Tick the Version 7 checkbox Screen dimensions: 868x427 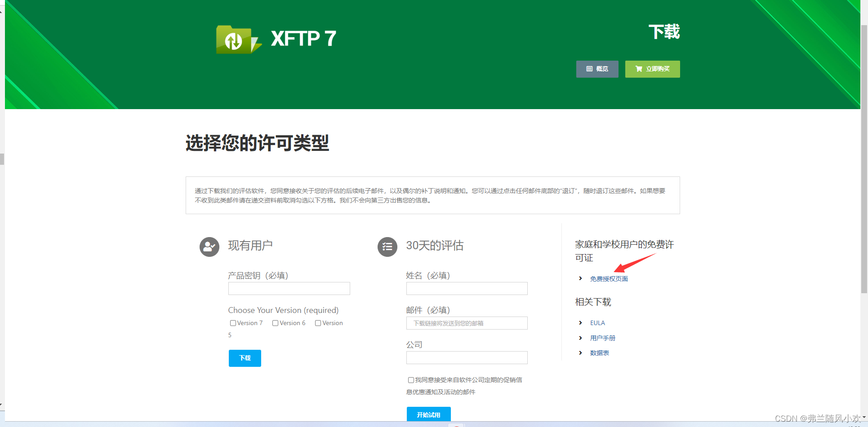click(x=233, y=323)
